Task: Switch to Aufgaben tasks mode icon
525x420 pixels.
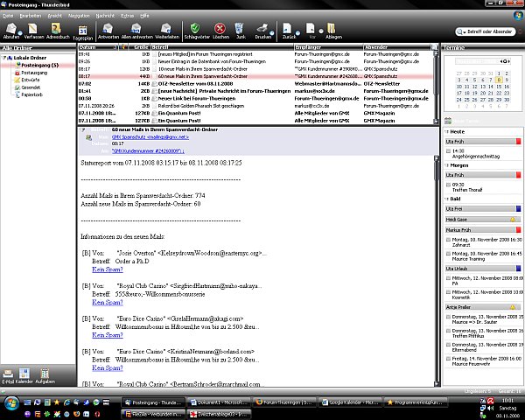Action: click(x=45, y=373)
